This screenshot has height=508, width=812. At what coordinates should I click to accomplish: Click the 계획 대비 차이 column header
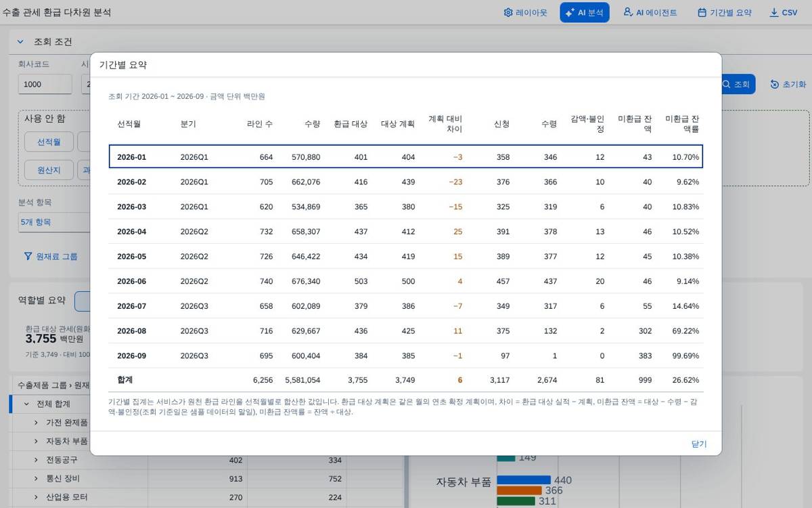click(x=445, y=124)
